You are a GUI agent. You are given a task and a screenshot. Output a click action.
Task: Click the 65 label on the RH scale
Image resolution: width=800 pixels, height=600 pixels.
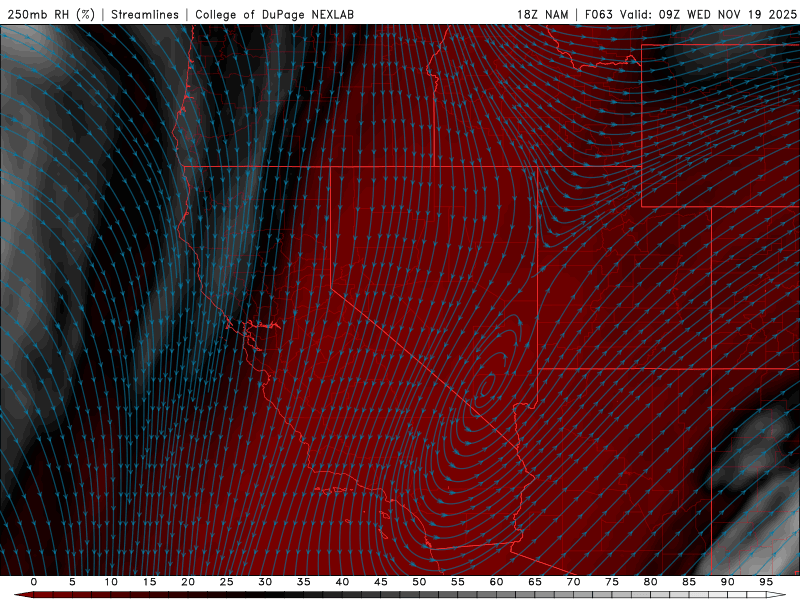click(x=535, y=582)
